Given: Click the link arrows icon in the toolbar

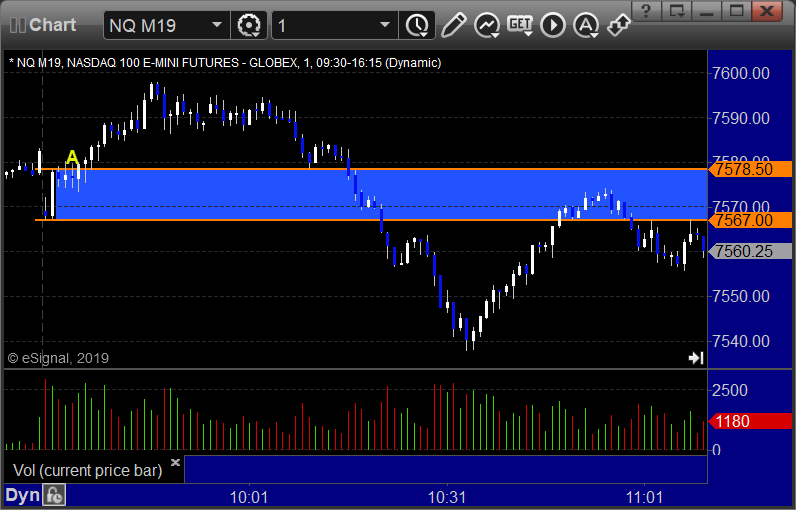Looking at the screenshot, I should click(619, 25).
